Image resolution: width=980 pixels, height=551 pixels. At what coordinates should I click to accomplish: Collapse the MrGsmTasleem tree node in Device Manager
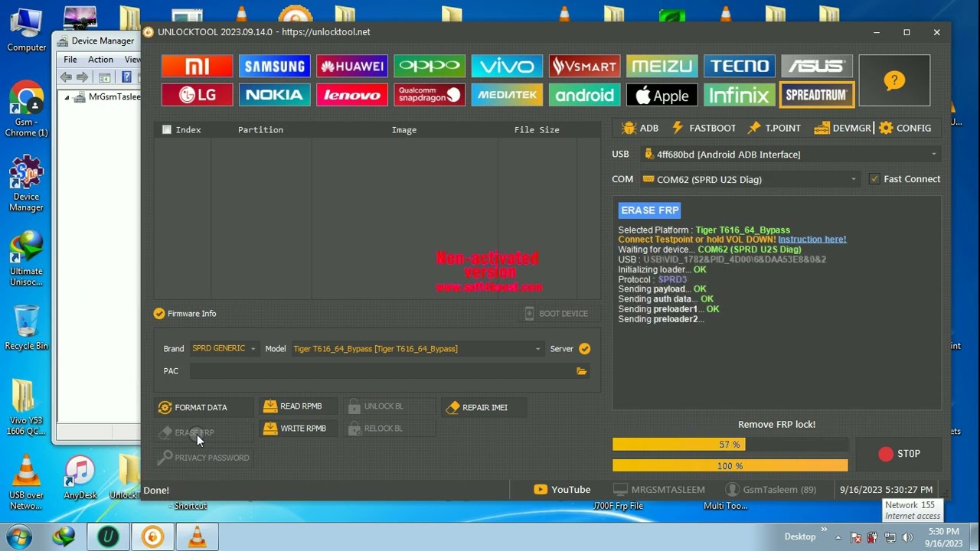[67, 97]
